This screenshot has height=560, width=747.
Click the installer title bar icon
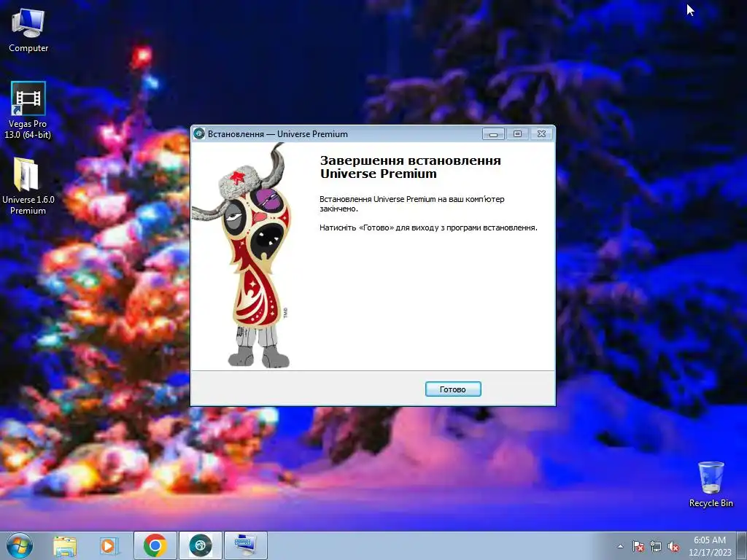coord(199,134)
